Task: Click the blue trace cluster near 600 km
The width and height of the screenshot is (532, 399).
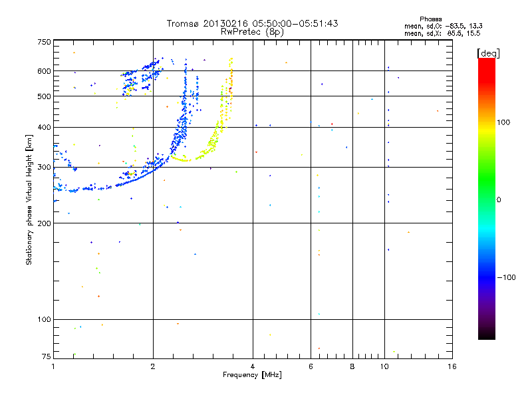Action: click(142, 76)
